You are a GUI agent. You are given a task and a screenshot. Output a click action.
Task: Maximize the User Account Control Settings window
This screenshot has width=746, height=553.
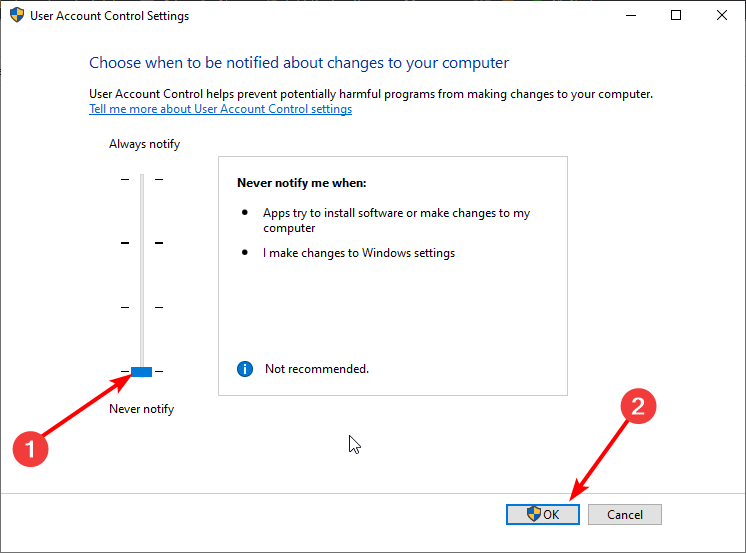pyautogui.click(x=676, y=15)
